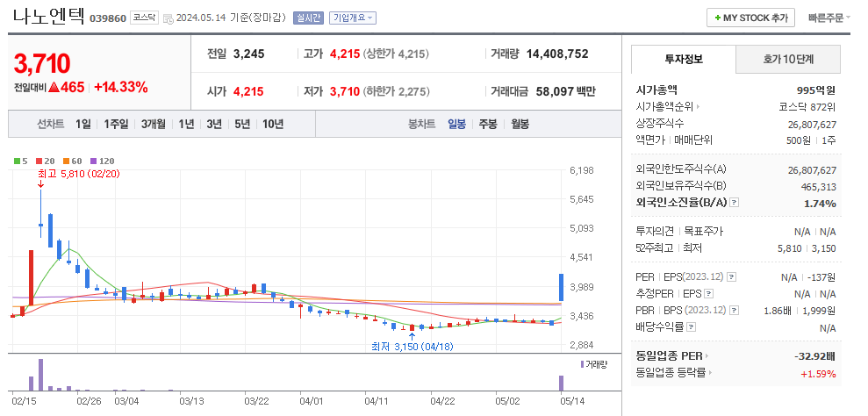868x416 pixels.
Task: Select the 5년 line chart period
Action: tap(242, 124)
